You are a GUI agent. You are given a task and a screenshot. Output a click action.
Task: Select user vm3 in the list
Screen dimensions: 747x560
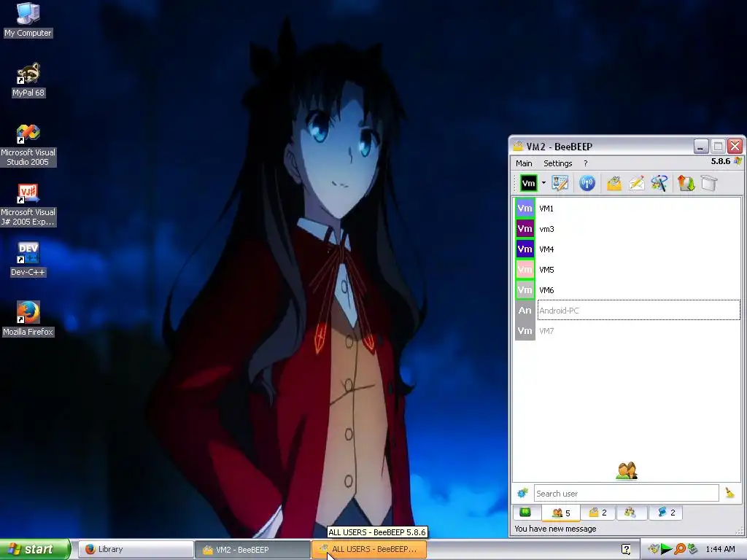(x=628, y=228)
